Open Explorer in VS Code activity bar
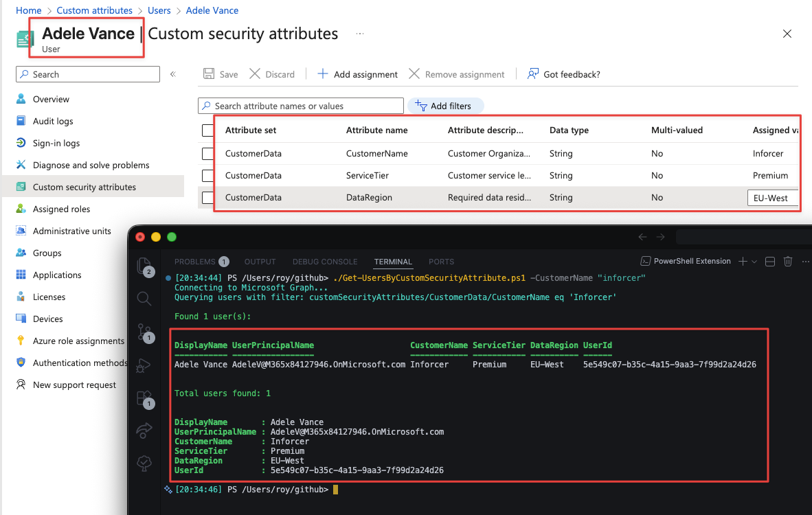The image size is (812, 515). [x=144, y=266]
